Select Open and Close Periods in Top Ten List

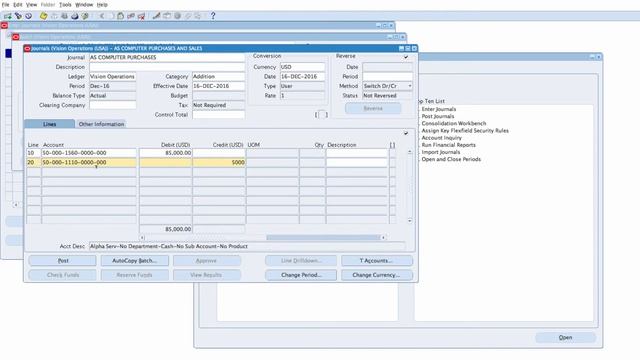(x=451, y=159)
